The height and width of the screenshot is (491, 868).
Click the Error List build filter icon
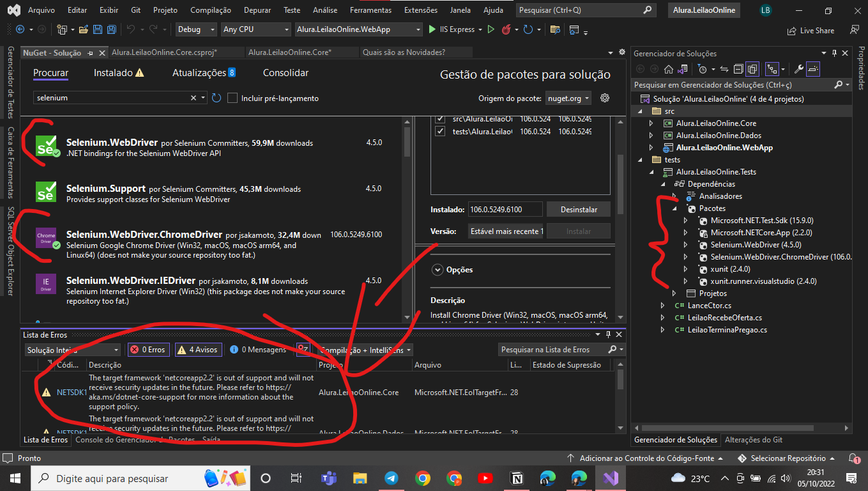(x=303, y=350)
